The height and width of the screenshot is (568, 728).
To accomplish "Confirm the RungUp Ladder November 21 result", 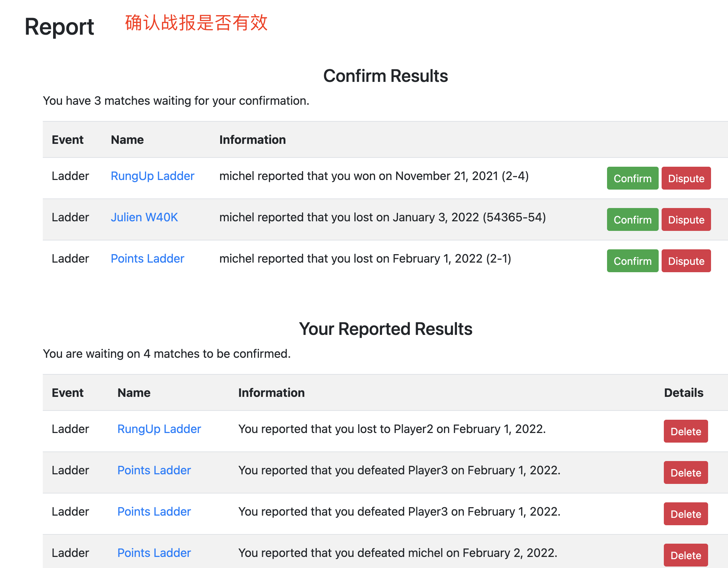I will [632, 178].
